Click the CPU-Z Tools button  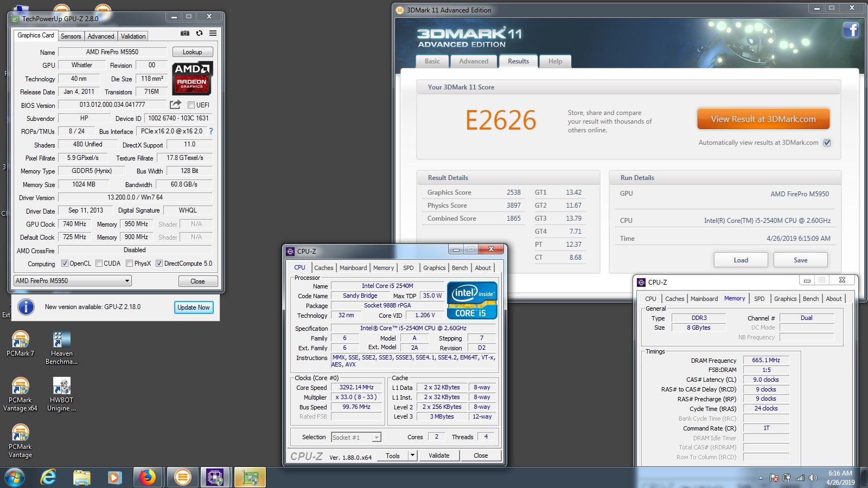click(x=393, y=455)
